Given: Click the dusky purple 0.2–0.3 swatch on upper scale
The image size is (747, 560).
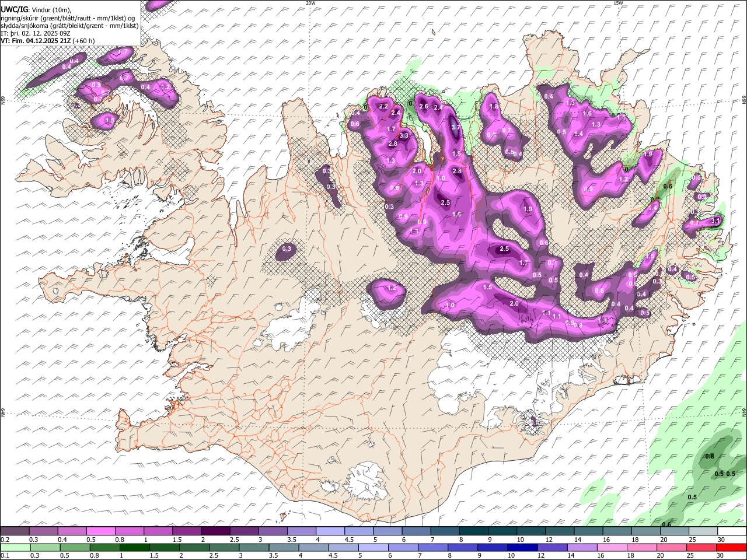Looking at the screenshot, I should 15,531.
